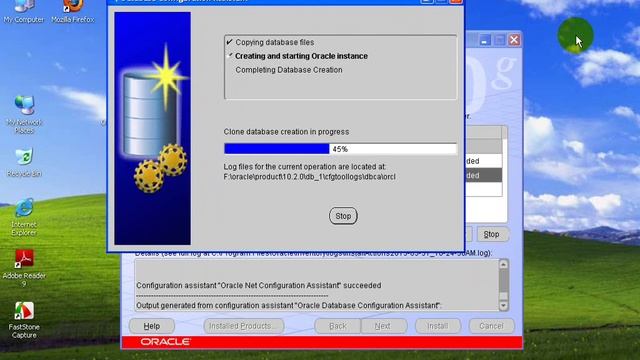Open the Mozilla Firefox desktop shortcut

tap(73, 12)
